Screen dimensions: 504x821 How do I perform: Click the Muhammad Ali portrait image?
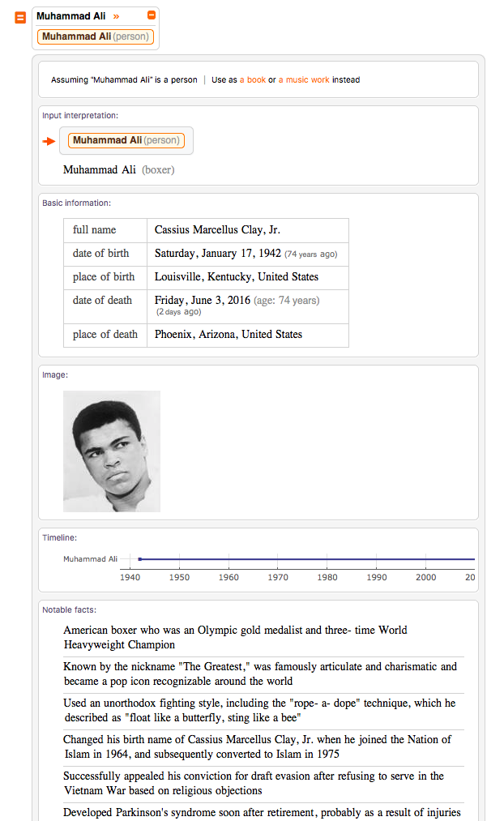(112, 451)
